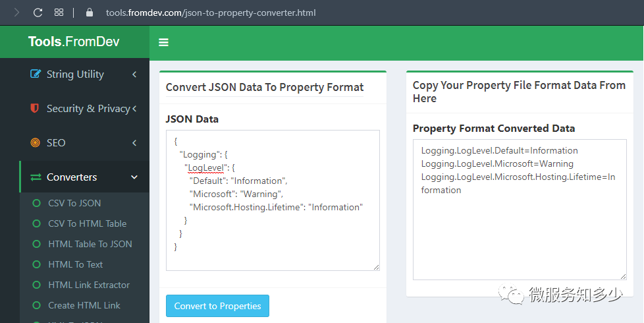
Task: Collapse the Converters section chevron
Action: click(134, 177)
